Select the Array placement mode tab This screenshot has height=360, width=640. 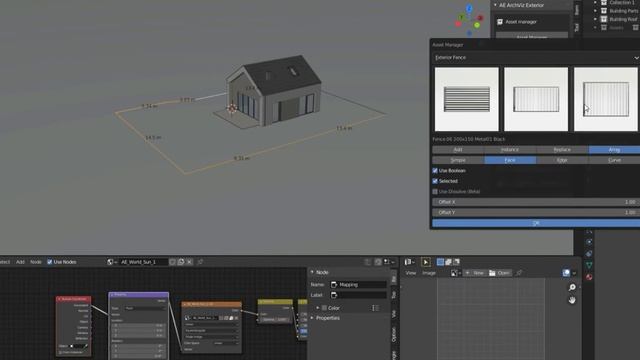coord(614,150)
